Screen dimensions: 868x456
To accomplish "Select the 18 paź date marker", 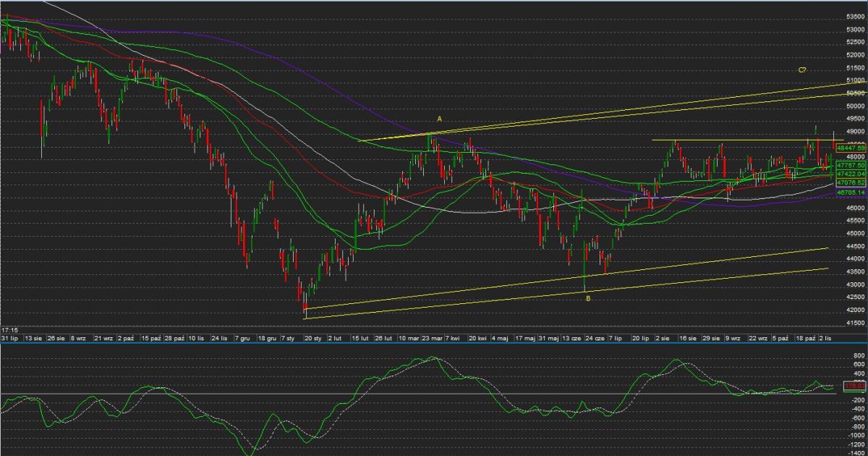I will 805,338.
